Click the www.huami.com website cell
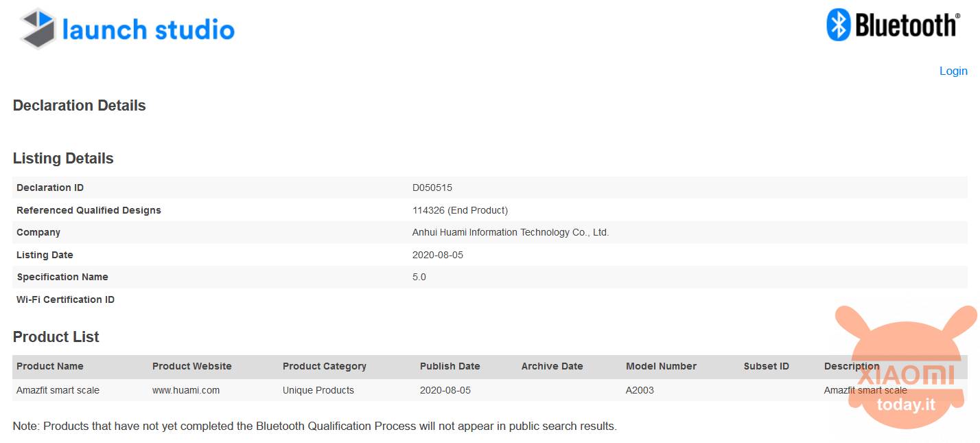Screen dimensions: 980x443 [x=186, y=390]
